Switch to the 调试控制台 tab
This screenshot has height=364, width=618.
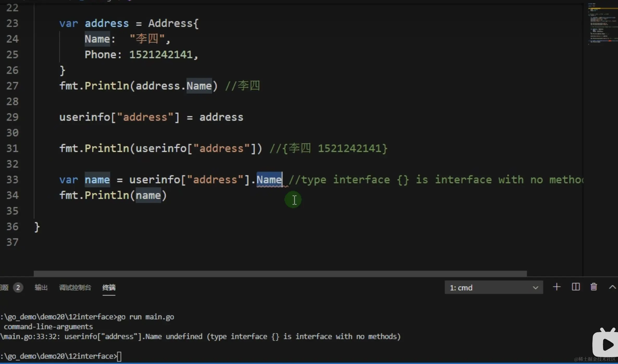[75, 287]
